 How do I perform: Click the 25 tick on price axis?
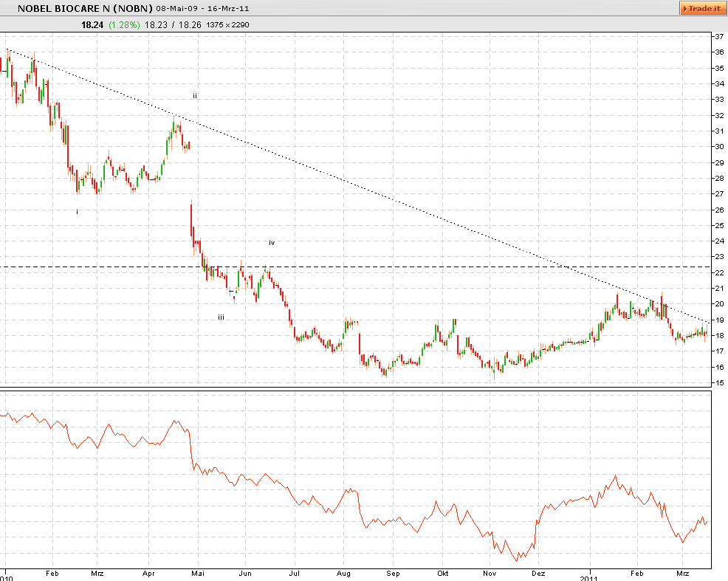tap(719, 225)
